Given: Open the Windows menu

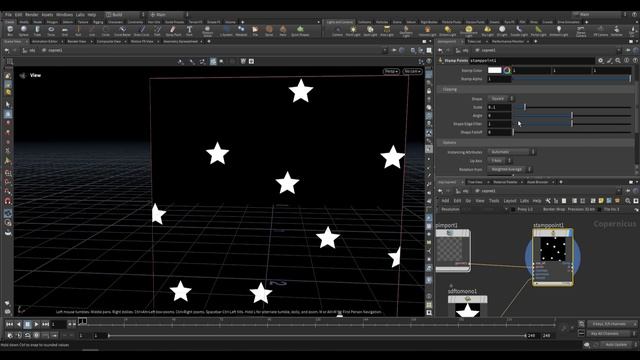Looking at the screenshot, I should click(64, 15).
